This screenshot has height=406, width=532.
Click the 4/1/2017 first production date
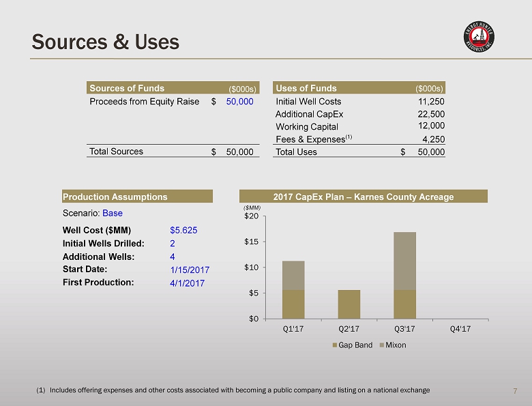187,282
